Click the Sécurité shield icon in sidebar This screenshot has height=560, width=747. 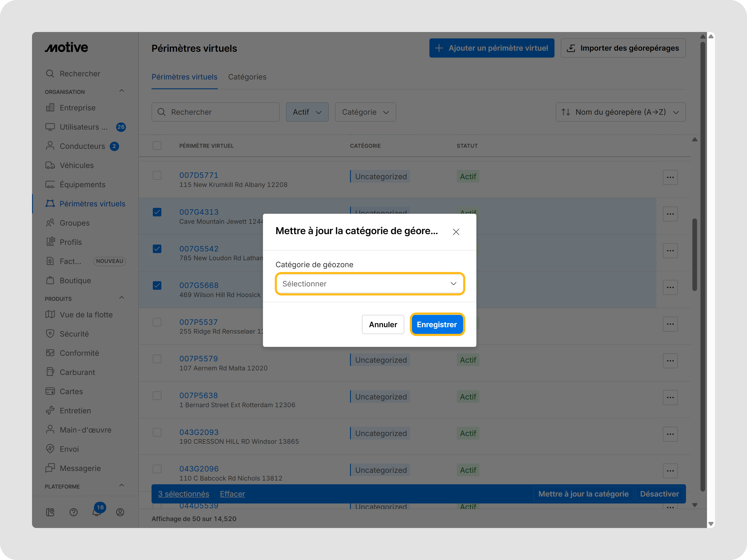click(50, 334)
